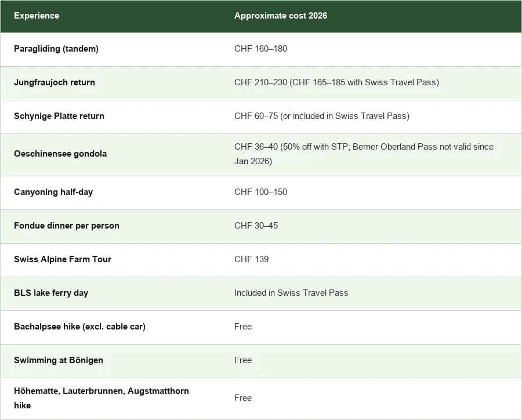522x420 pixels.
Task: Click the 'Approximate cost 2026' column header
Action: point(281,16)
